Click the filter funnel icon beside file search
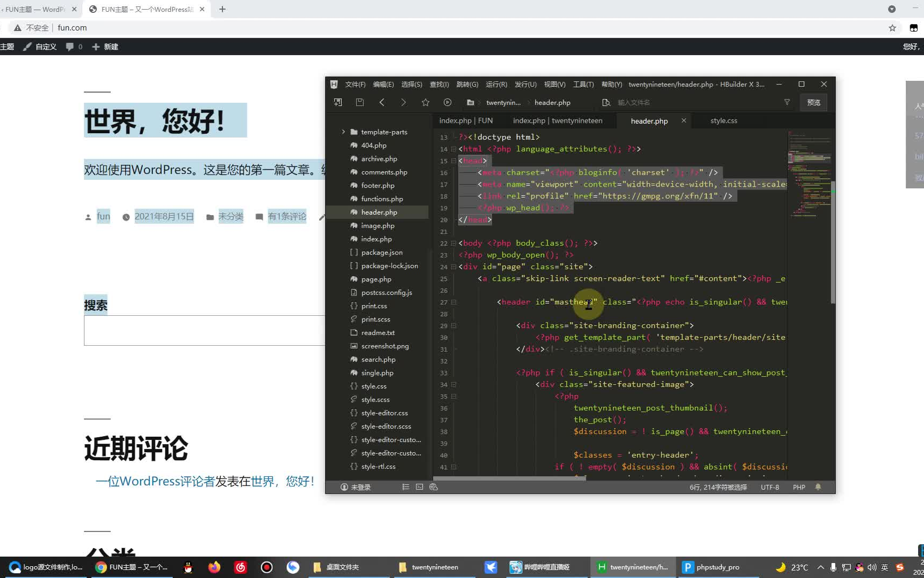This screenshot has width=924, height=578. click(787, 102)
